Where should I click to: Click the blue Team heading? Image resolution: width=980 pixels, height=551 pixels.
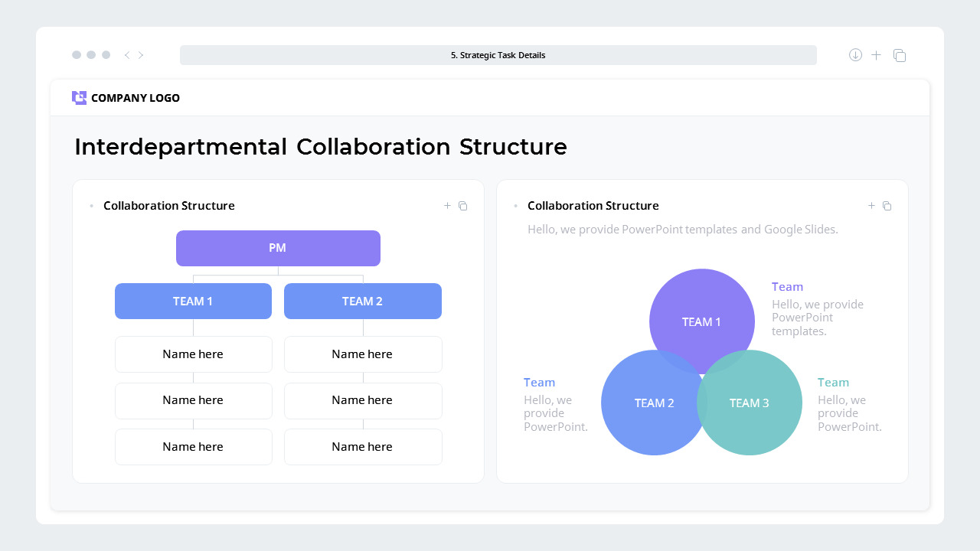540,383
